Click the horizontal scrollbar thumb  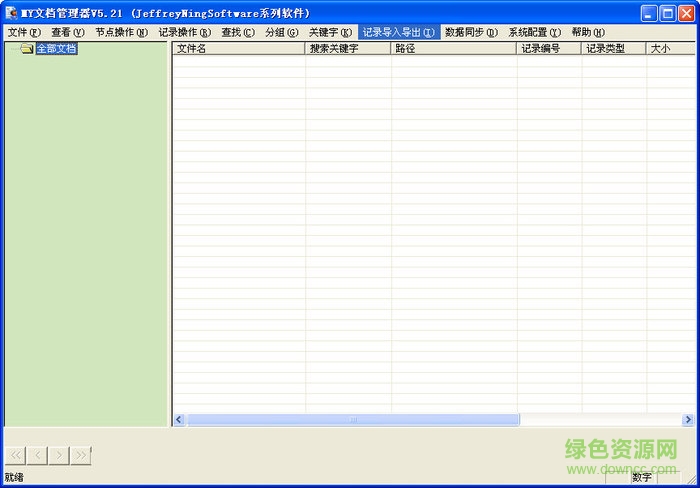point(353,419)
